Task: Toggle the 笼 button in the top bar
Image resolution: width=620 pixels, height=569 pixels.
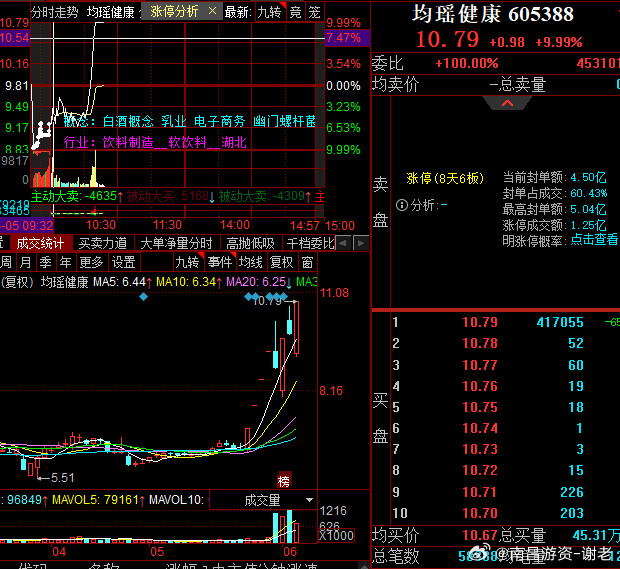Action: [314, 12]
